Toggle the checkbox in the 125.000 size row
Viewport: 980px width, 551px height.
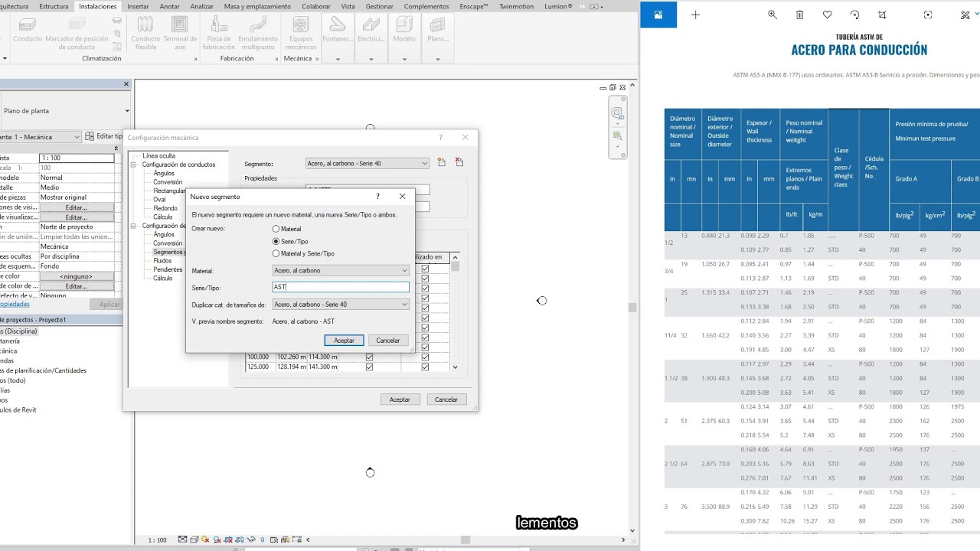tap(369, 367)
